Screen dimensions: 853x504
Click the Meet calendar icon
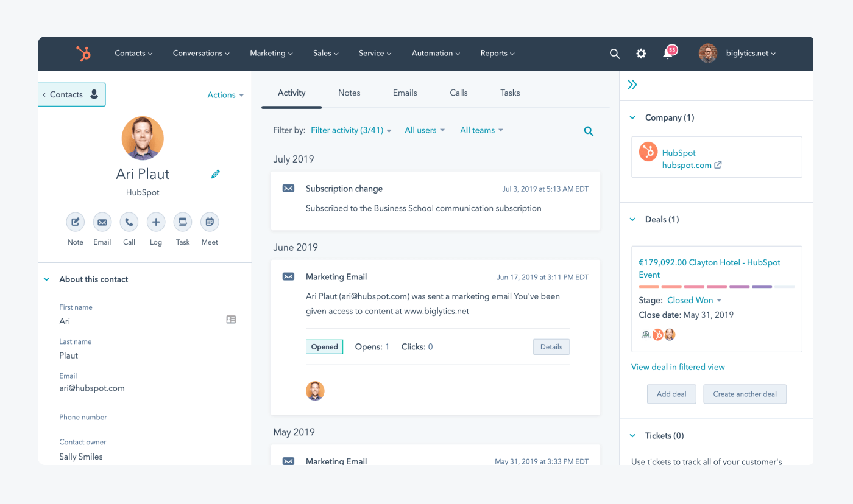pyautogui.click(x=210, y=222)
